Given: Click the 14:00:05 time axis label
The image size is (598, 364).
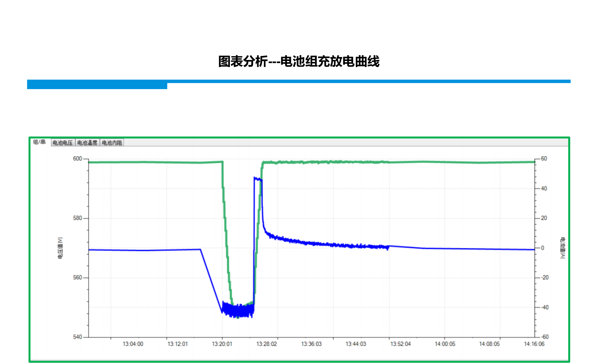Looking at the screenshot, I should (445, 344).
